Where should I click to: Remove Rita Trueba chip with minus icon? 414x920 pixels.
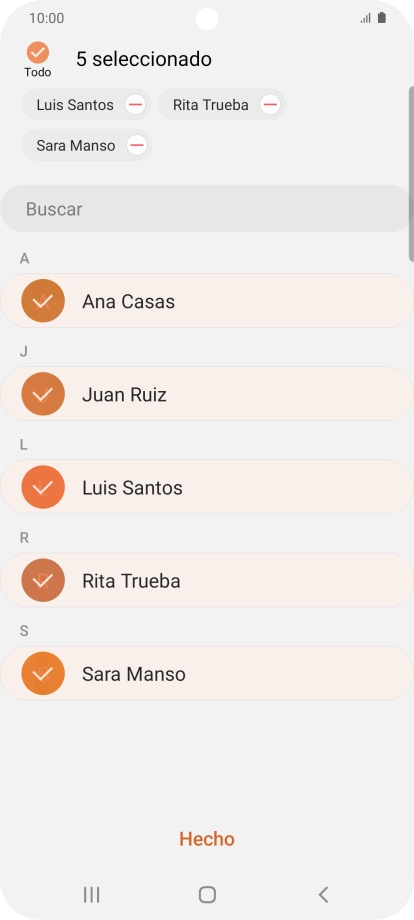pyautogui.click(x=270, y=105)
